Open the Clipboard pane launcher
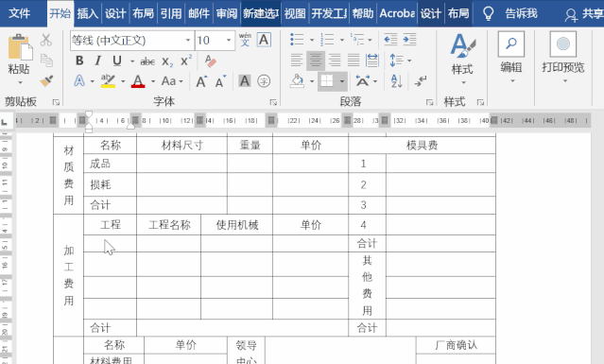 tap(56, 102)
